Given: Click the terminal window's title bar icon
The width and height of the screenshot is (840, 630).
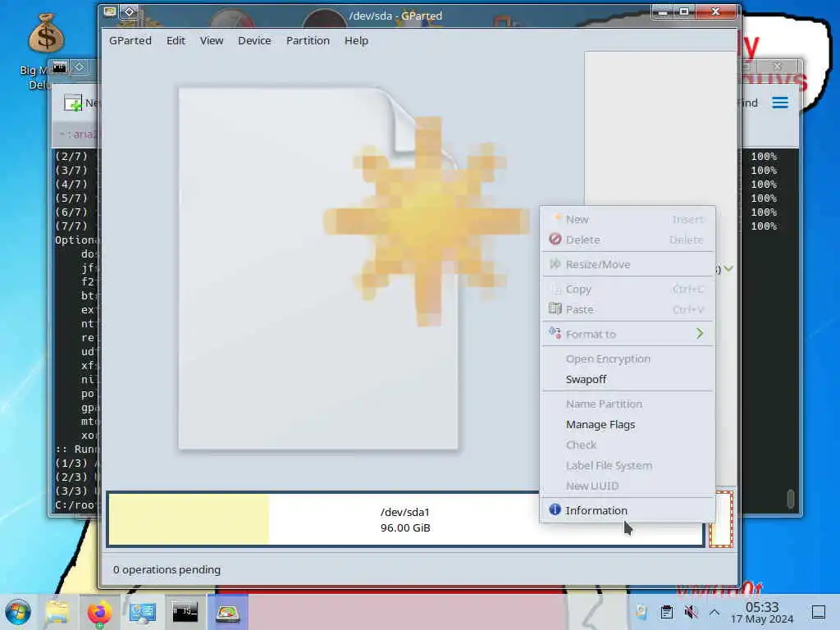Looking at the screenshot, I should pos(59,67).
